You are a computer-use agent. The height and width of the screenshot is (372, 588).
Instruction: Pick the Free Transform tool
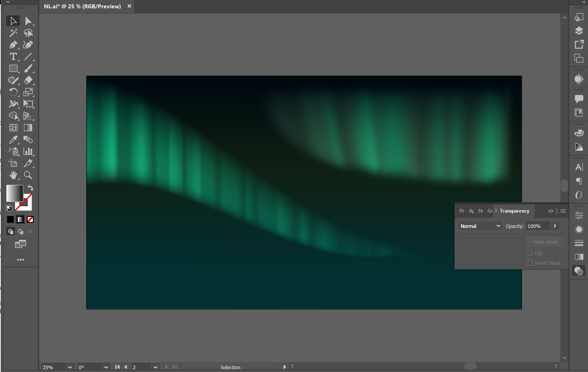coord(28,104)
